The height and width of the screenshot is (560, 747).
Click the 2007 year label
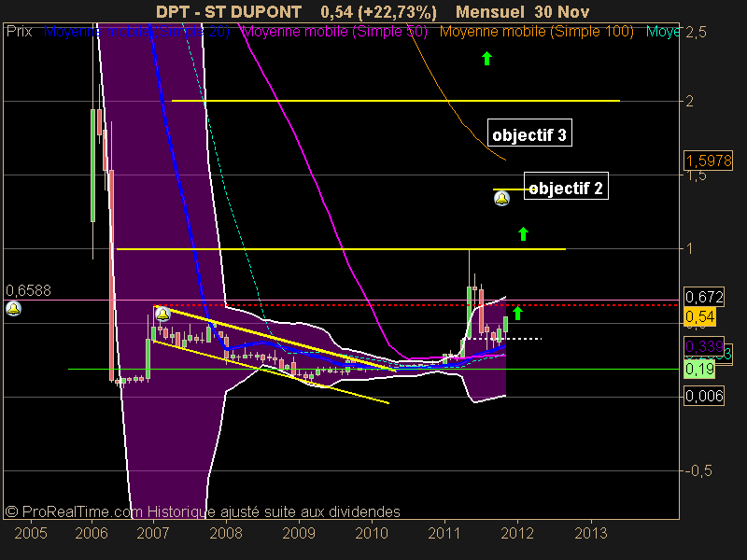(153, 533)
